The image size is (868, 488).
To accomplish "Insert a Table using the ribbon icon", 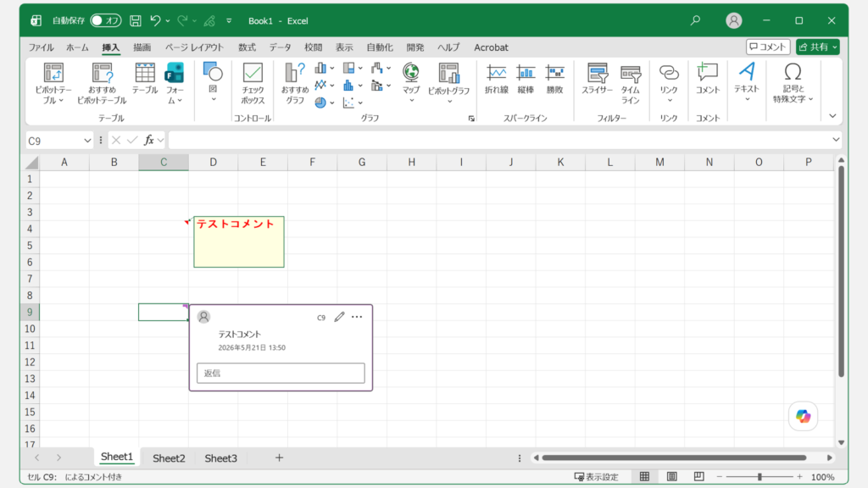I will tap(145, 73).
